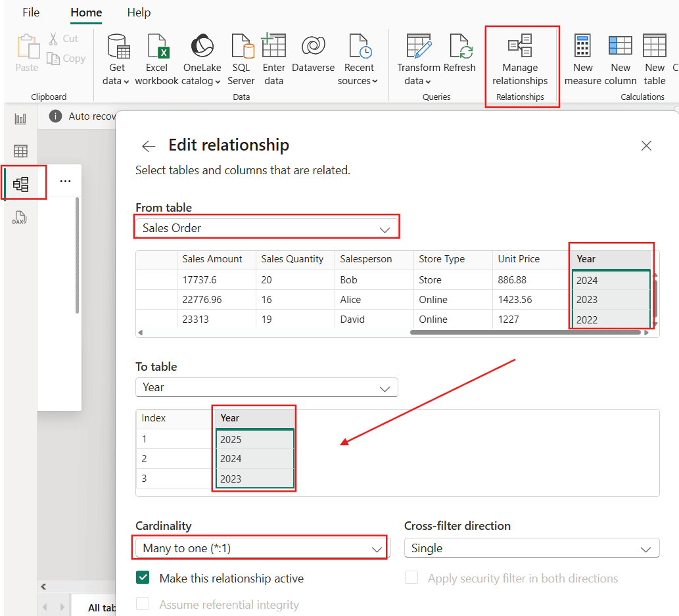Click the Auto recovery info icon
This screenshot has height=616, width=679.
(55, 116)
